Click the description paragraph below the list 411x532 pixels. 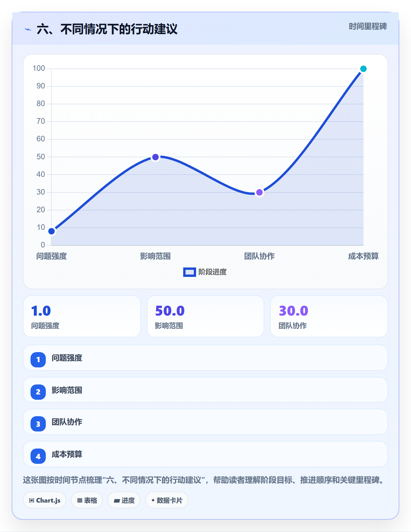click(204, 480)
